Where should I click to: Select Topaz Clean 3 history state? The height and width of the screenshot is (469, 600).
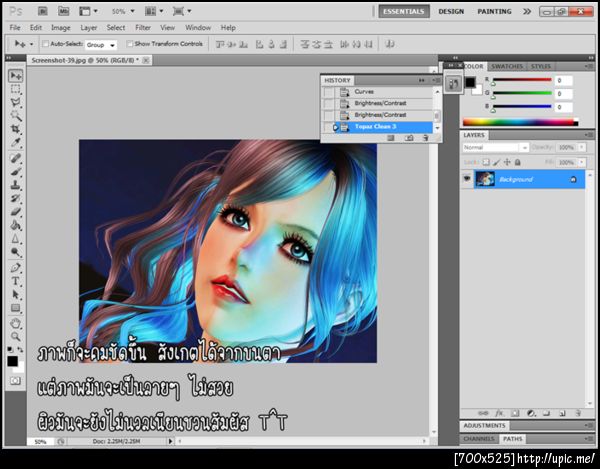tap(377, 127)
